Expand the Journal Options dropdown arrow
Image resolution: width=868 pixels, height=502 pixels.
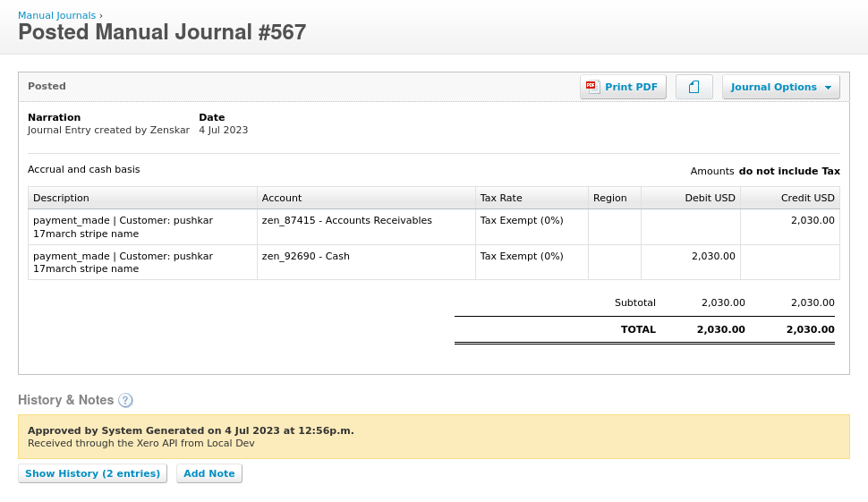click(828, 88)
